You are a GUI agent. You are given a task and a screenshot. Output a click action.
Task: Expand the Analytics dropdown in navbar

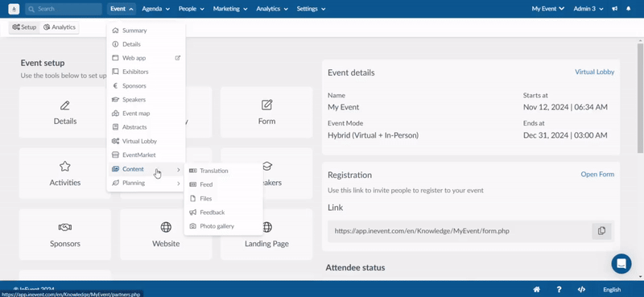coord(272,9)
